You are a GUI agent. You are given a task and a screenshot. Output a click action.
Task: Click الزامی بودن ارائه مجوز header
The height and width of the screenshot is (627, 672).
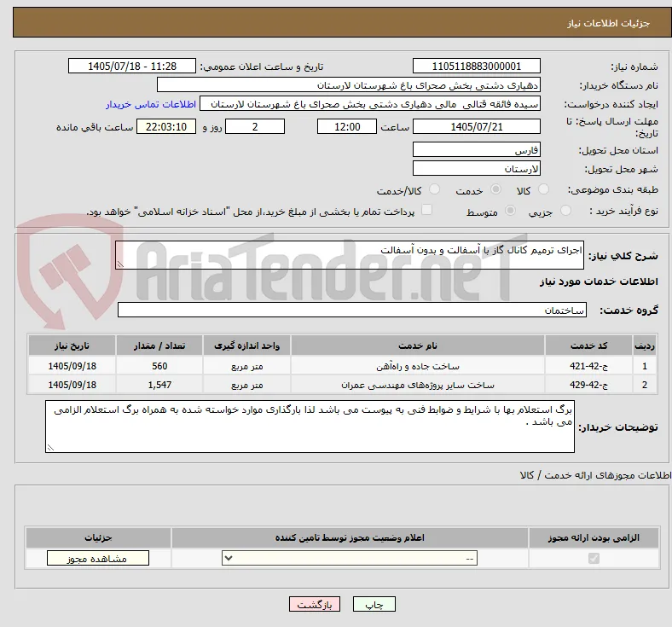(x=594, y=537)
